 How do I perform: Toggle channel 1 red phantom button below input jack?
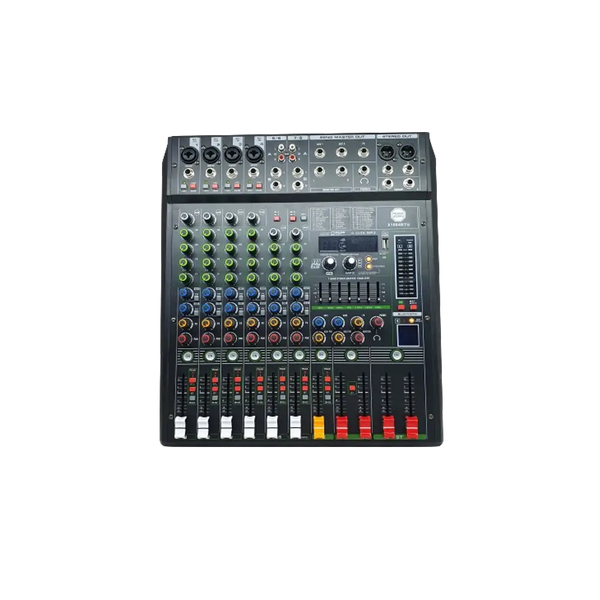click(193, 186)
